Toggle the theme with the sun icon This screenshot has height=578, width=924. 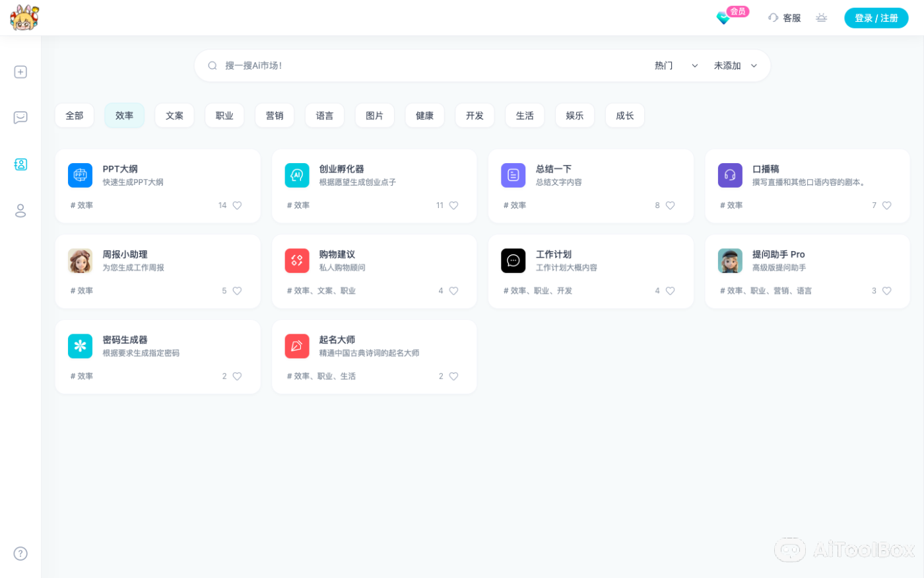point(822,18)
